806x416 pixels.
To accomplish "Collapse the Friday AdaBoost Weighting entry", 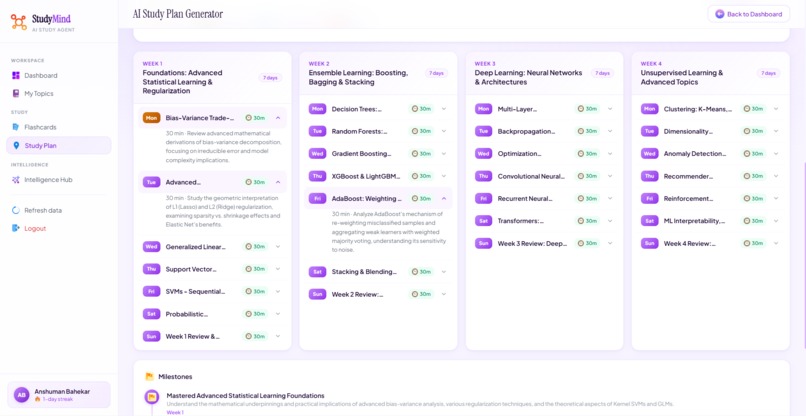I will [444, 198].
